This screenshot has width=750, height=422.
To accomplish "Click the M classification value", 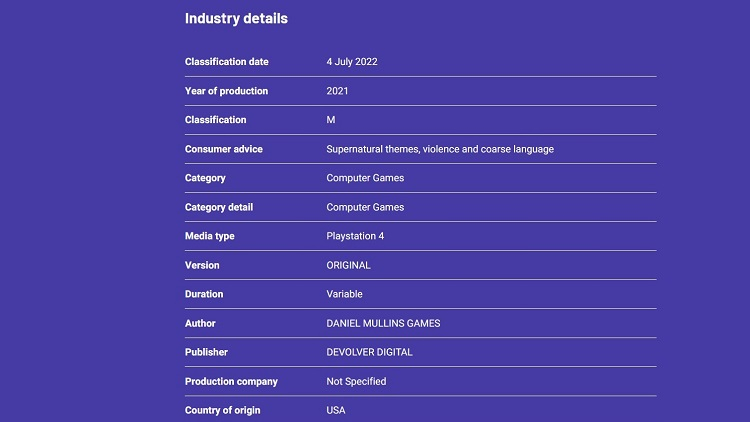I will click(x=331, y=120).
